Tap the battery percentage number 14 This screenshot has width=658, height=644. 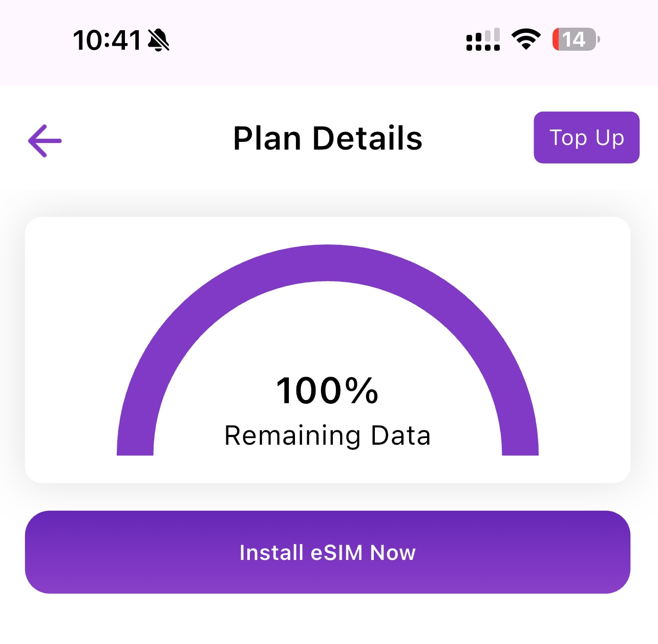[574, 39]
